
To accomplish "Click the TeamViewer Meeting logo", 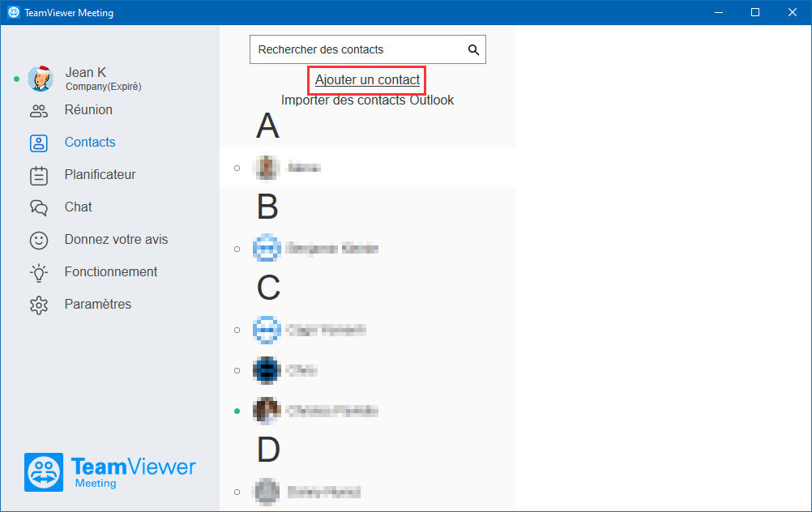I will click(x=109, y=472).
